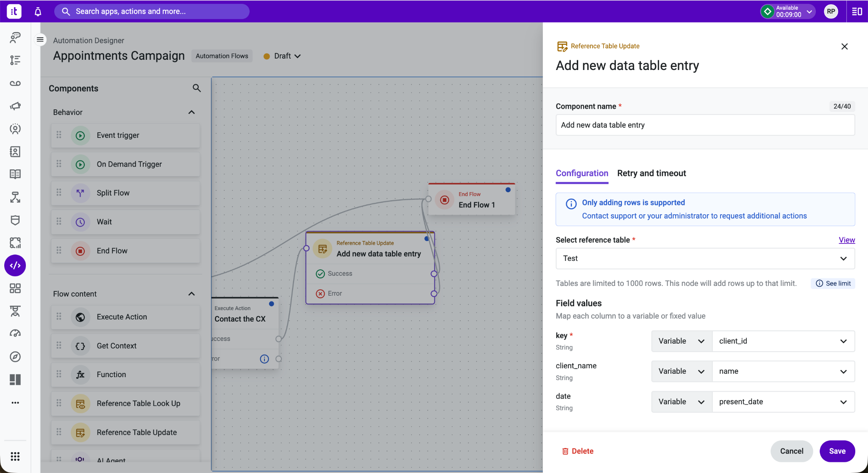Open the dashboard gauge icon in sidebar
Screen dimensions: 868x473
[15, 334]
